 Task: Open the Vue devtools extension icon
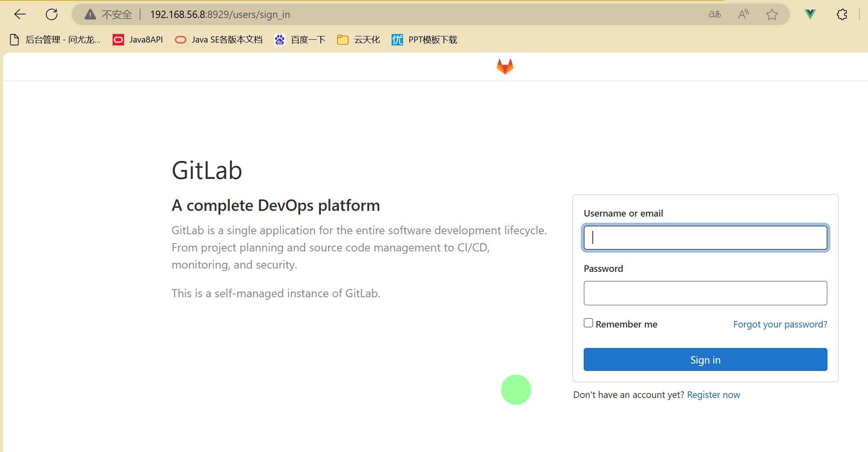(x=810, y=15)
